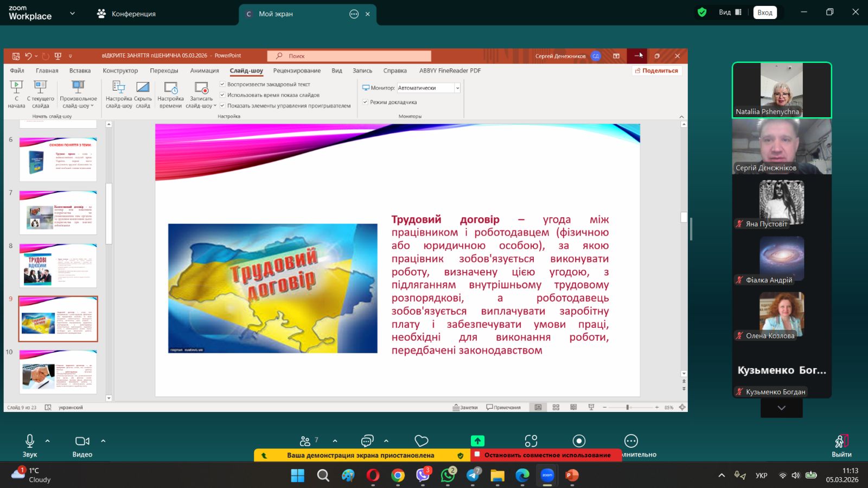
Task: Select slide 8 thumbnail in panel
Action: tap(58, 265)
